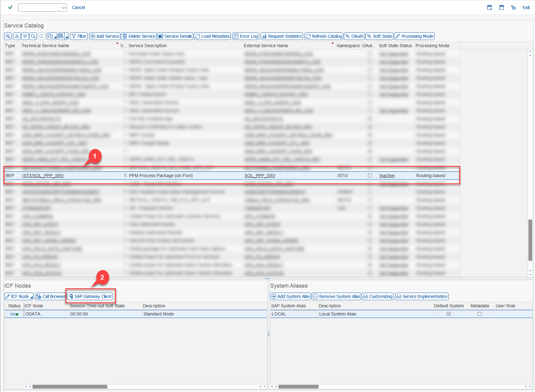The width and height of the screenshot is (535, 392).
Task: Open the command field dropdown
Action: click(63, 7)
